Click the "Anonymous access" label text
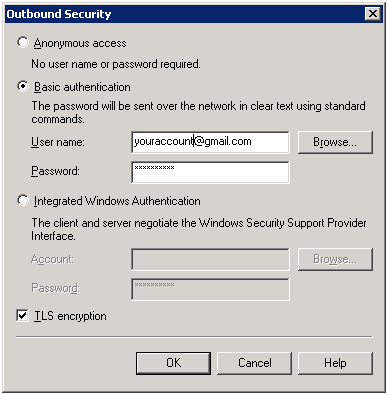This screenshot has height=395, width=388. coord(80,43)
